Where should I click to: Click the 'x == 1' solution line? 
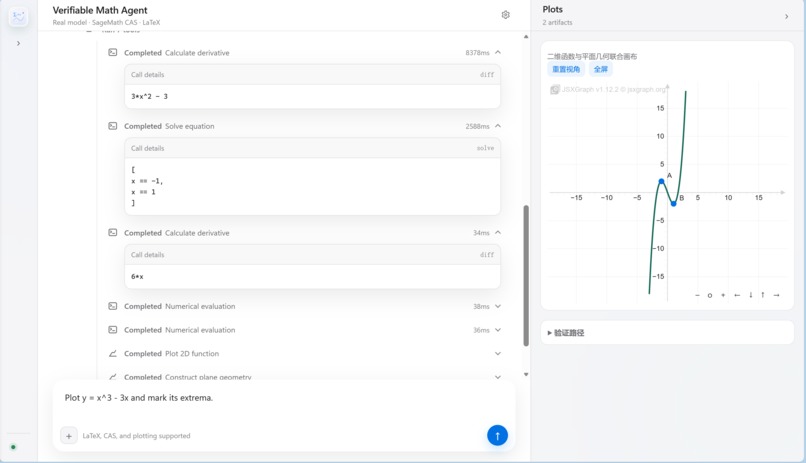tap(143, 192)
